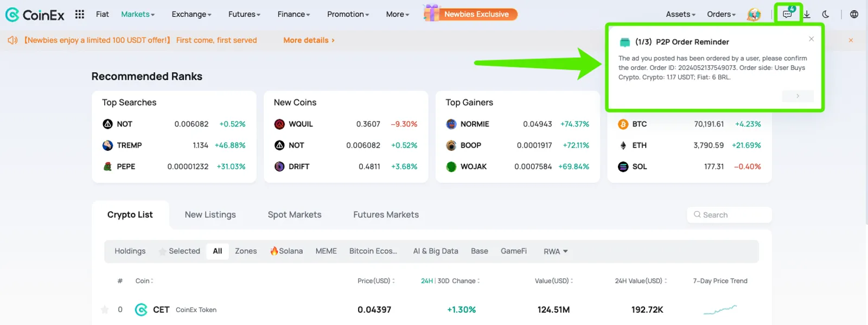Viewport: 868px width, 325px height.
Task: Expand the More dropdown menu
Action: coord(398,14)
